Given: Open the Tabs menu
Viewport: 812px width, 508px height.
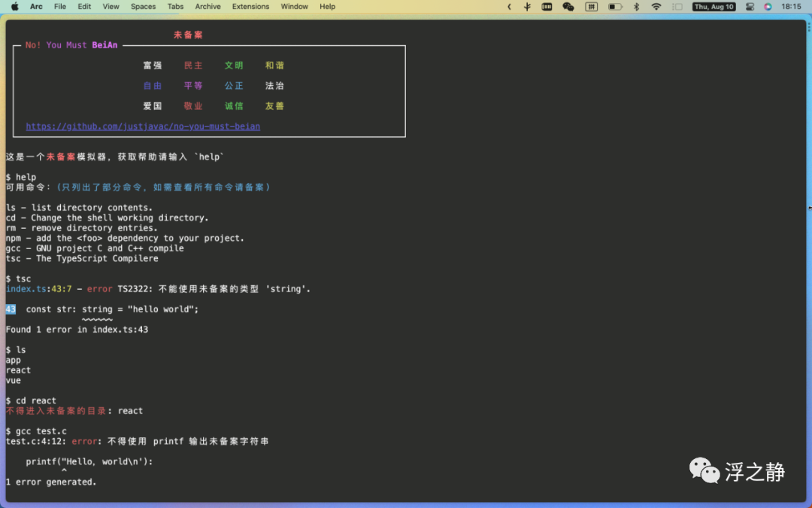Looking at the screenshot, I should (175, 7).
